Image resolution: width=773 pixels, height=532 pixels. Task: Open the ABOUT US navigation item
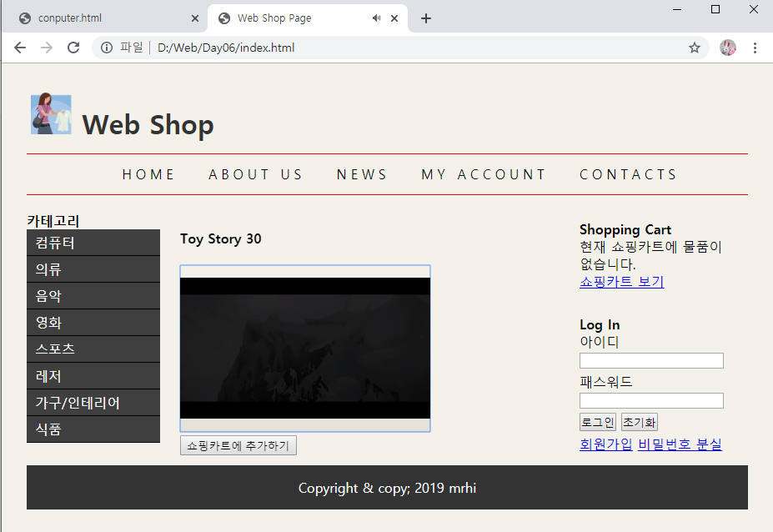[x=256, y=174]
